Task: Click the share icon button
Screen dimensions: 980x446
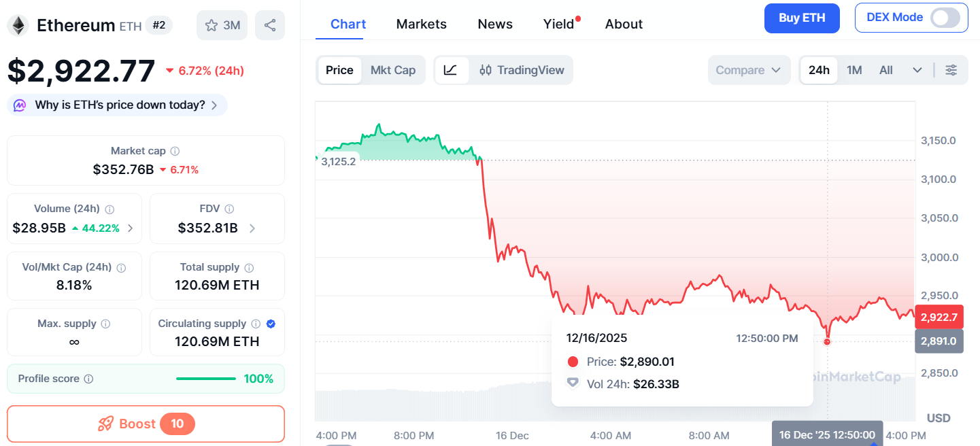Action: 270,26
